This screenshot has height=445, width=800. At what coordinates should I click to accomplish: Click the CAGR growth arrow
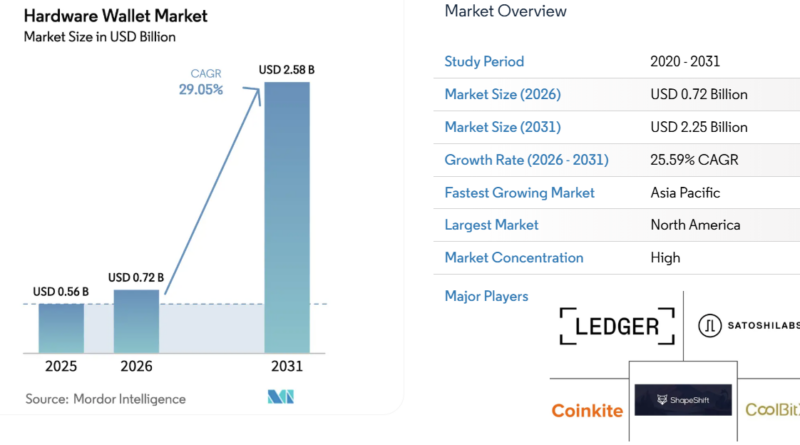pos(213,192)
